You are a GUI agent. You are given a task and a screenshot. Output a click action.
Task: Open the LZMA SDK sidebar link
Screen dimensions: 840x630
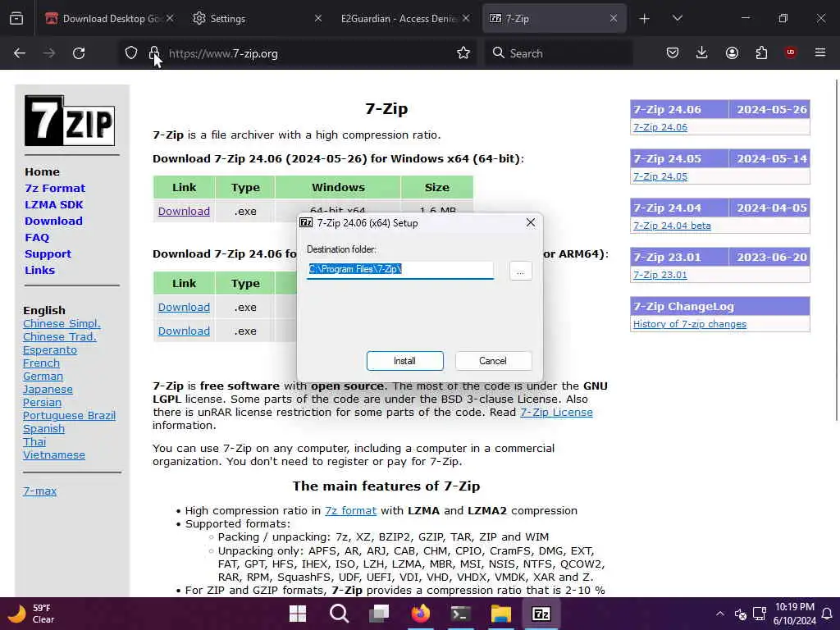pyautogui.click(x=53, y=204)
